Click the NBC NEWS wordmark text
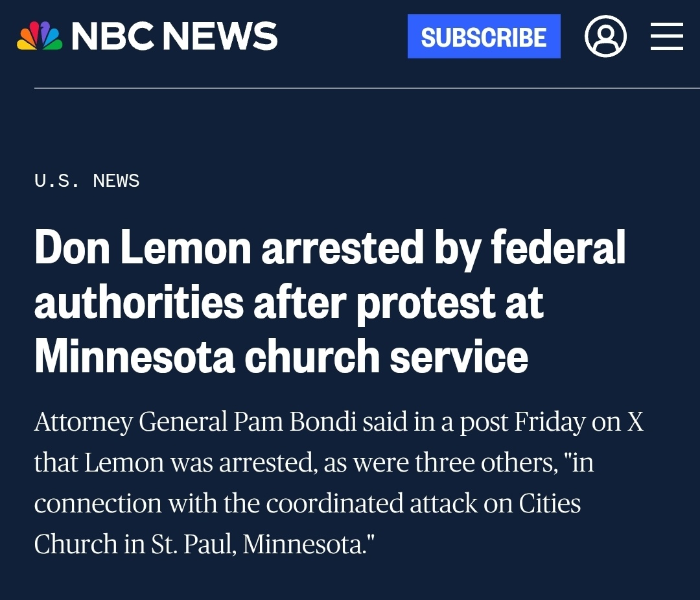Screen dimensions: 700x600 click(x=174, y=36)
